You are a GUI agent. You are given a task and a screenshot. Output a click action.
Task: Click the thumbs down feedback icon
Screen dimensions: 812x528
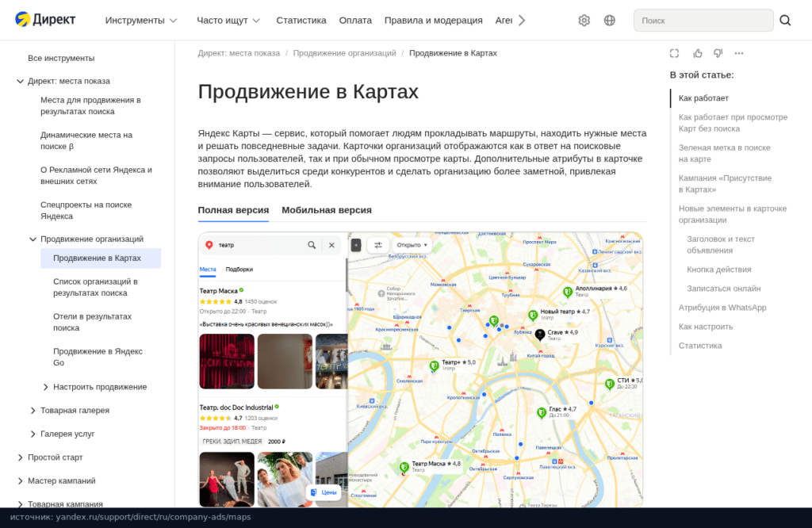[718, 53]
